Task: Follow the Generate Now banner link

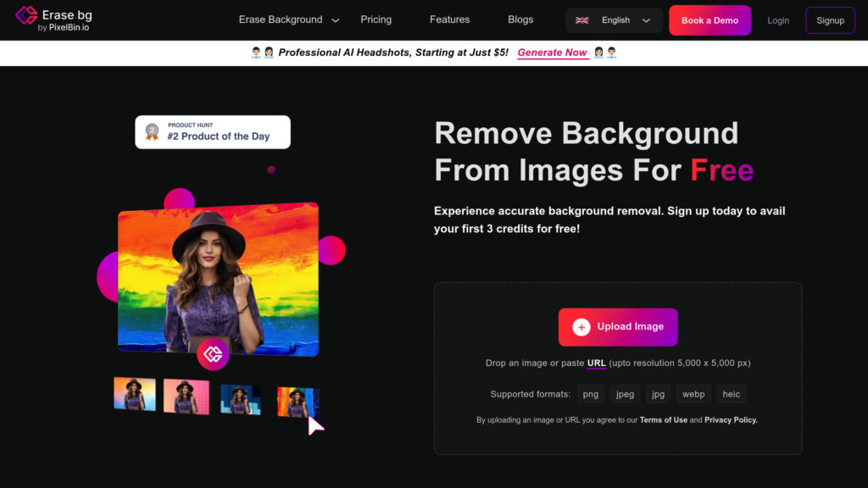Action: [x=552, y=53]
